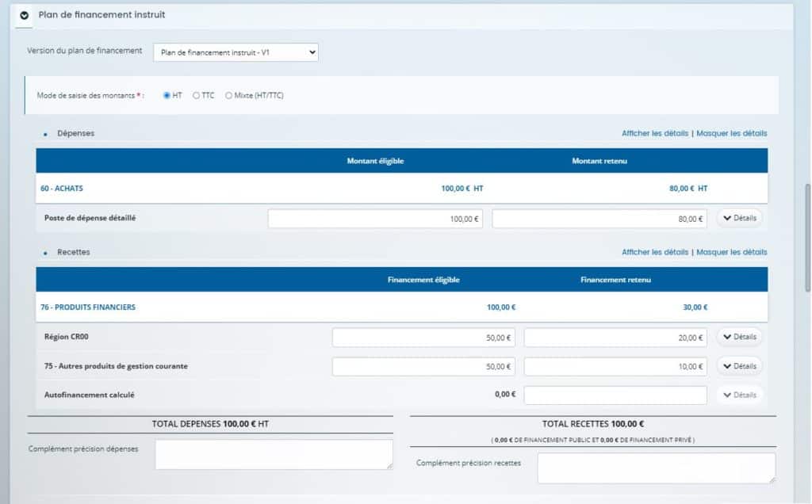Click the 76 - PRODUITS FINANCIERS row label

click(x=88, y=307)
